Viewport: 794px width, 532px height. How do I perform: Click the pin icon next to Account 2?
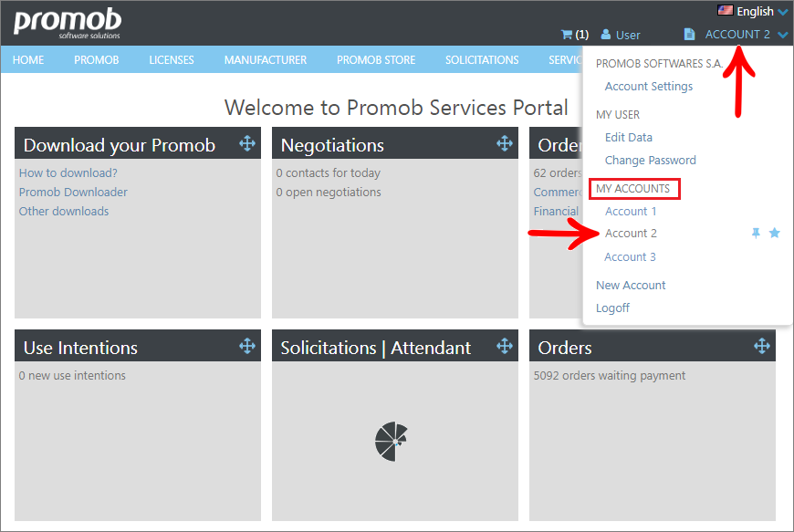756,233
